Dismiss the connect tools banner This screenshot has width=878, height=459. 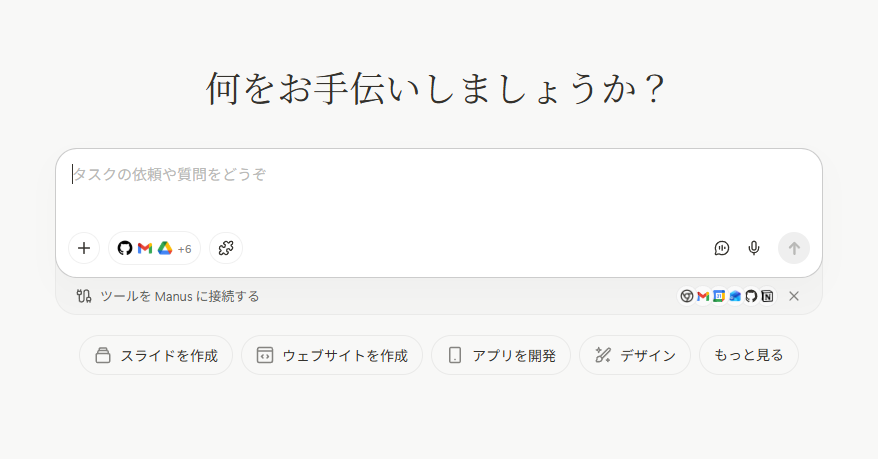(x=794, y=296)
